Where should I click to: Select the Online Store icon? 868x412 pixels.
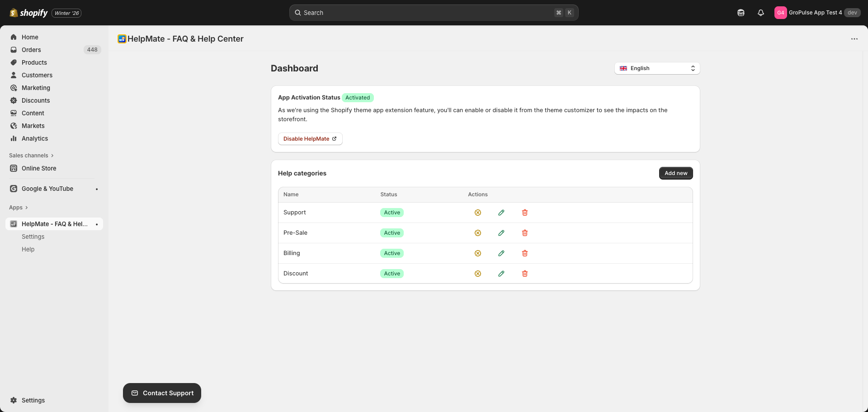[x=14, y=168]
